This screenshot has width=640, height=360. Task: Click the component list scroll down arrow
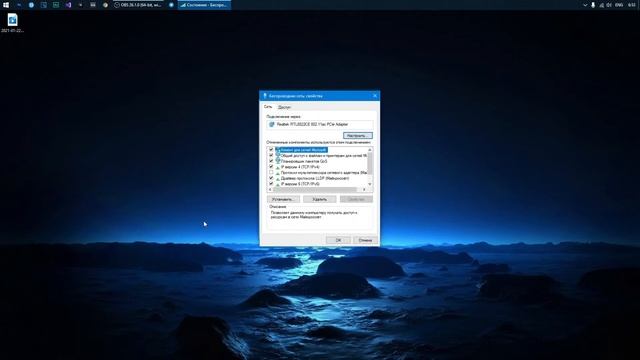(x=370, y=184)
